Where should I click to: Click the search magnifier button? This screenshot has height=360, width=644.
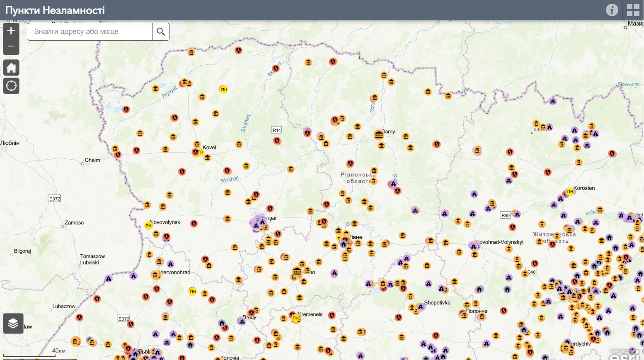click(161, 32)
